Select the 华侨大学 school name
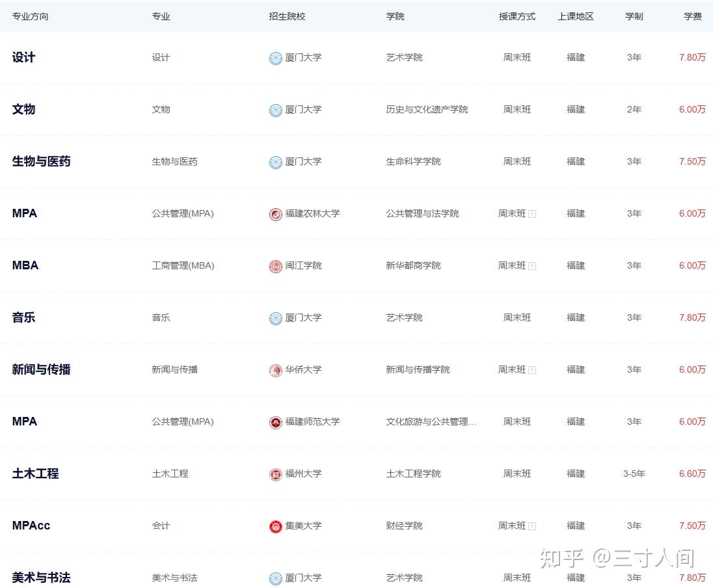This screenshot has height=588, width=713. pos(303,369)
